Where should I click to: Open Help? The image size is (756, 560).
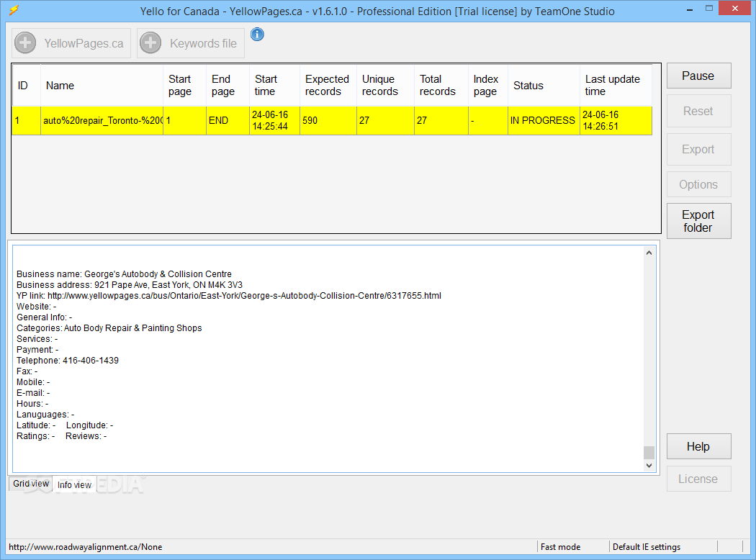click(698, 447)
